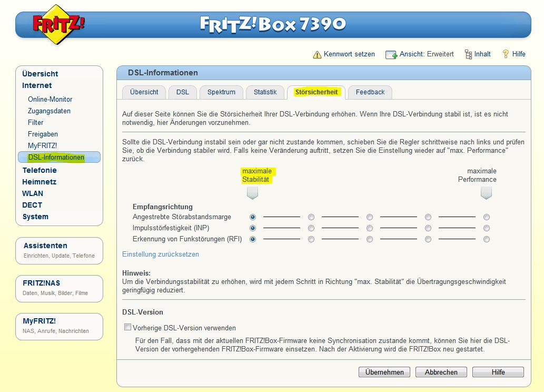The width and height of the screenshot is (544, 392).
Task: Click the FRITZ! logo icon
Action: 58,24
